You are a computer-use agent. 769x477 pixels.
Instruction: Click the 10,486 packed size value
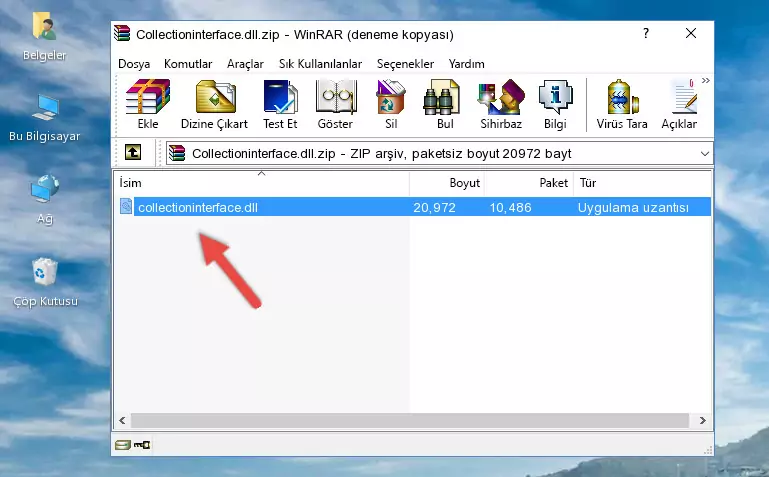(510, 207)
